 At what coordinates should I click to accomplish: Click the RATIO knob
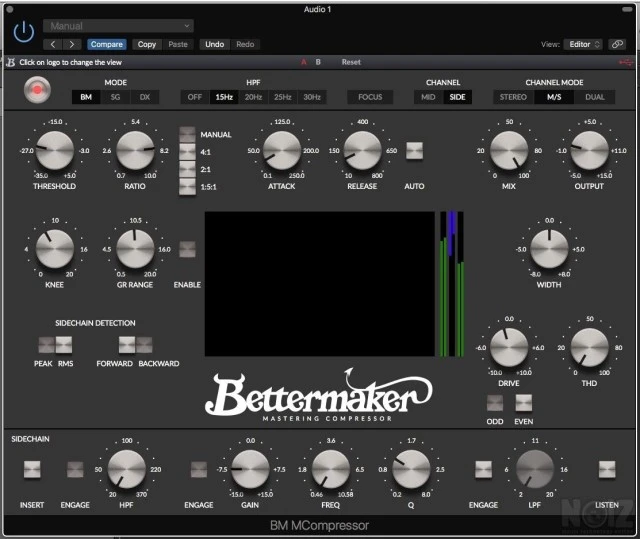pyautogui.click(x=135, y=151)
